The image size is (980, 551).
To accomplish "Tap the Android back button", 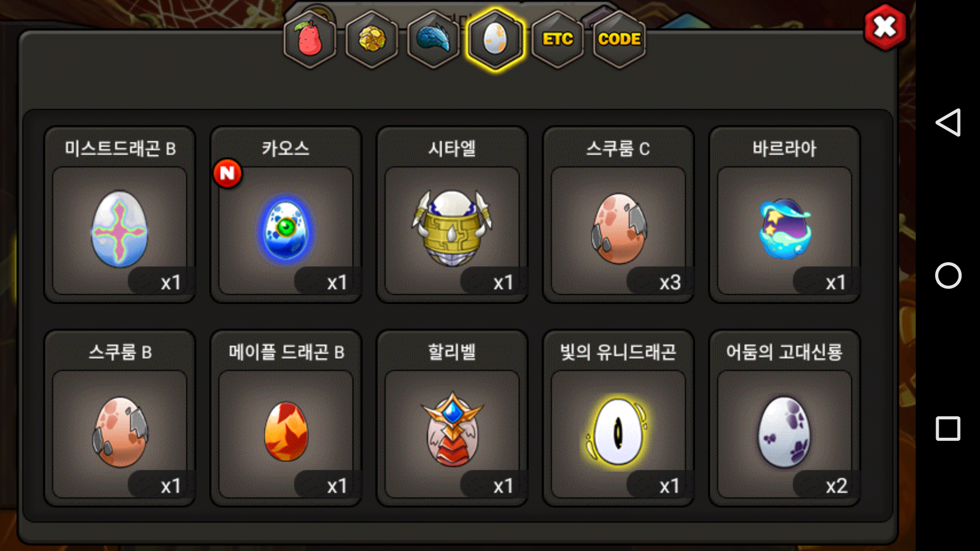I will [x=948, y=122].
